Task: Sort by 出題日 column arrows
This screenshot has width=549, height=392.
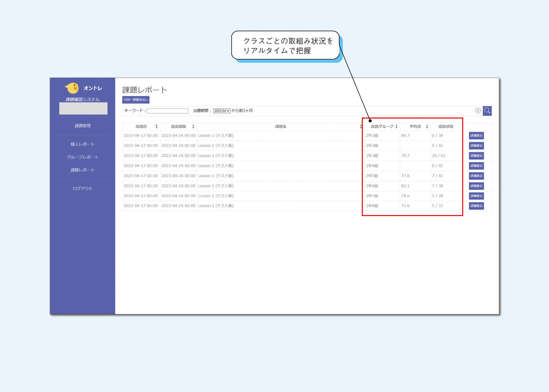Action: point(157,126)
